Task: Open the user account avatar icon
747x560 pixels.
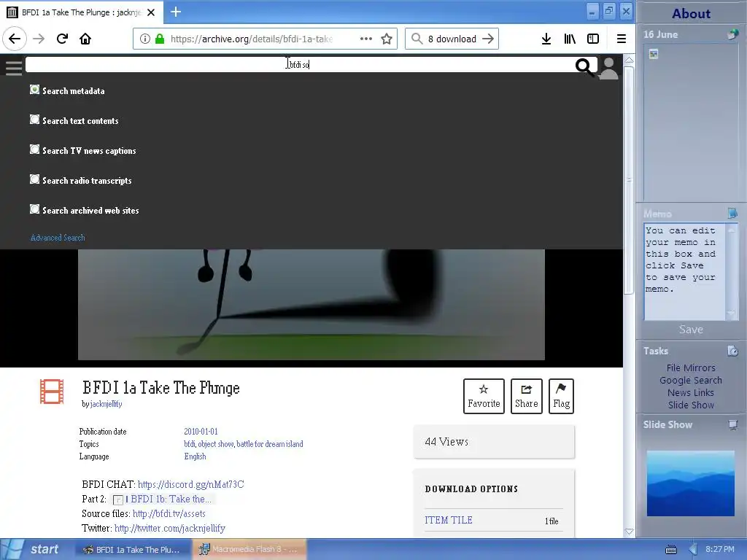Action: point(608,68)
